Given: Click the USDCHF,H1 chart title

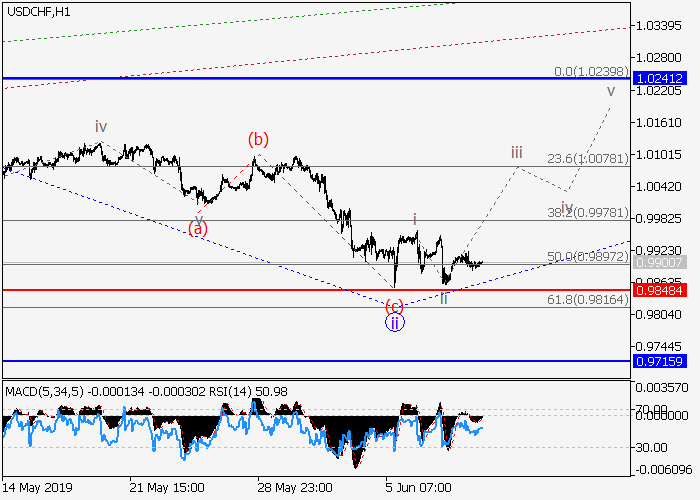Looking at the screenshot, I should tap(35, 11).
